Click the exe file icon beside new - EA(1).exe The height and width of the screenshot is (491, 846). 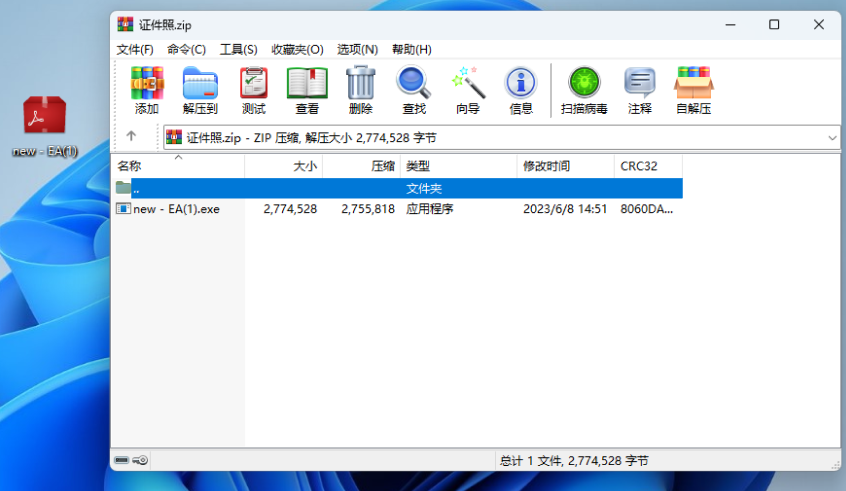pos(124,209)
